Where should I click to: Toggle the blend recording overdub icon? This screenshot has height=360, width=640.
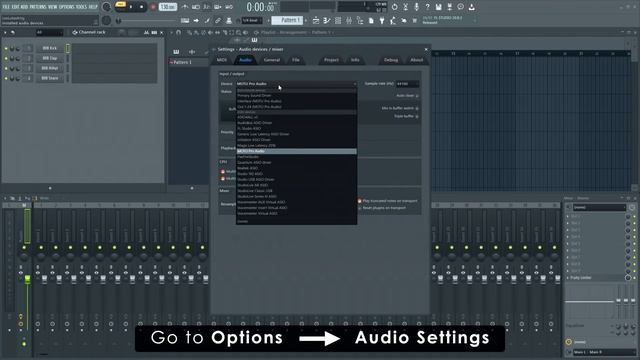(218, 7)
